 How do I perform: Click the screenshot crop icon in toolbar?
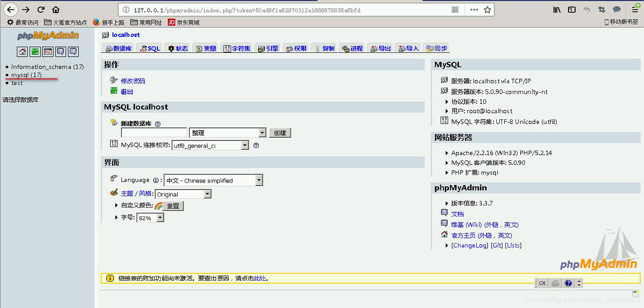[602, 9]
